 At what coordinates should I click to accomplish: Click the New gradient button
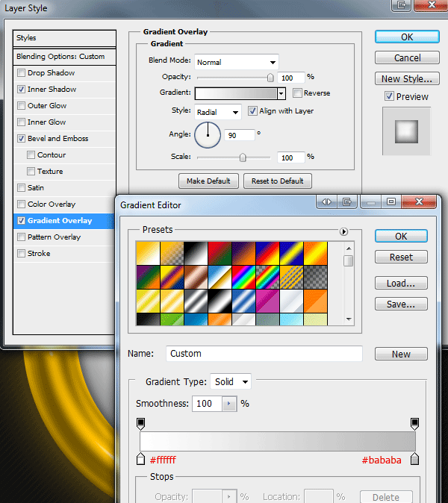[401, 354]
